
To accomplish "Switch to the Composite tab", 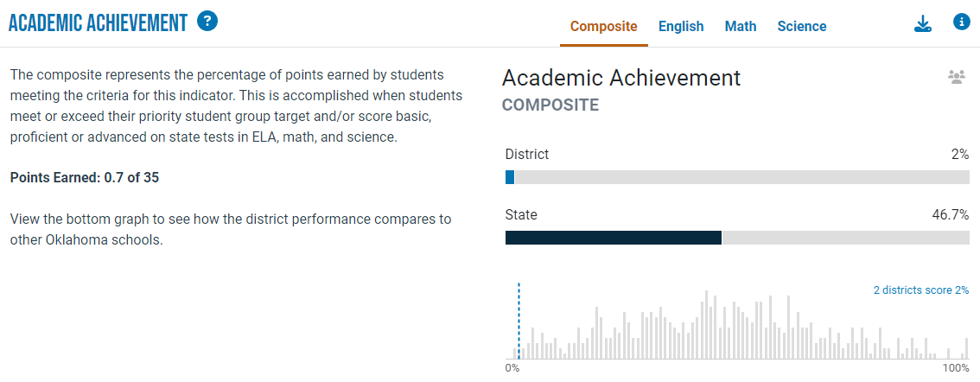I will pos(604,26).
